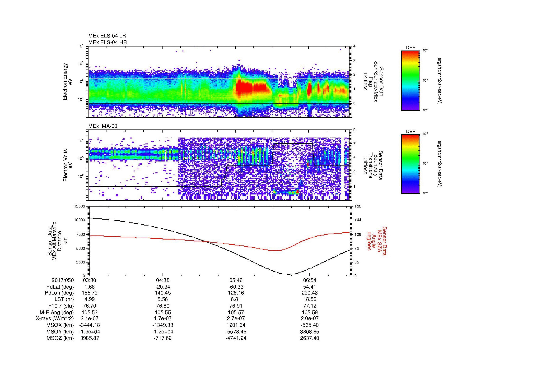Click the 180 degree axis tick
The image size is (555, 392).
pyautogui.click(x=358, y=206)
